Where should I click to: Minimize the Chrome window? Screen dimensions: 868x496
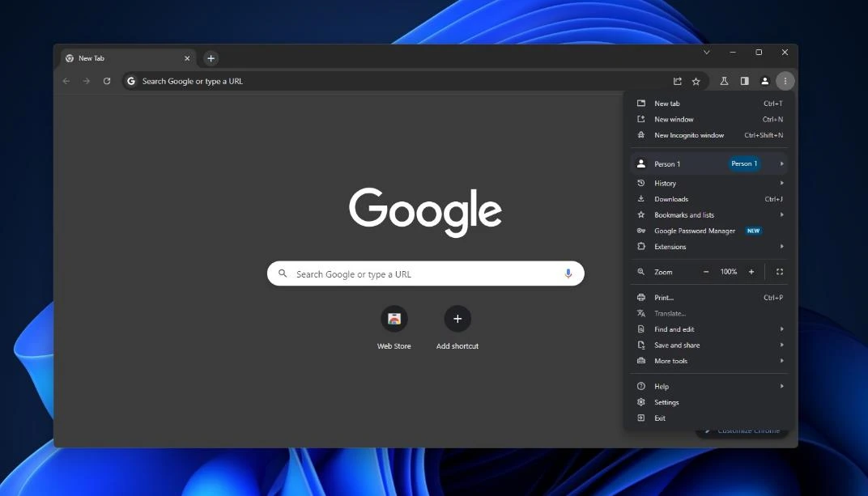[x=732, y=52]
